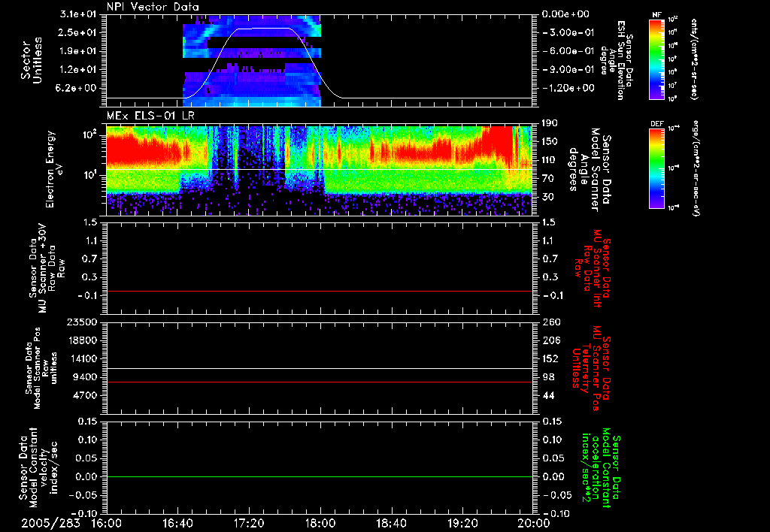Click the '1.2e+01' sector tick label
The image size is (770, 532).
(77, 70)
